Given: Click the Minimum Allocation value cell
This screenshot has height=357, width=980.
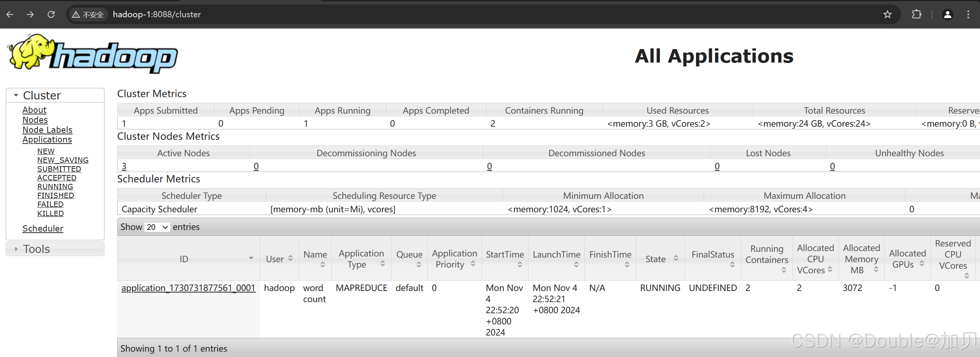Looking at the screenshot, I should 560,209.
